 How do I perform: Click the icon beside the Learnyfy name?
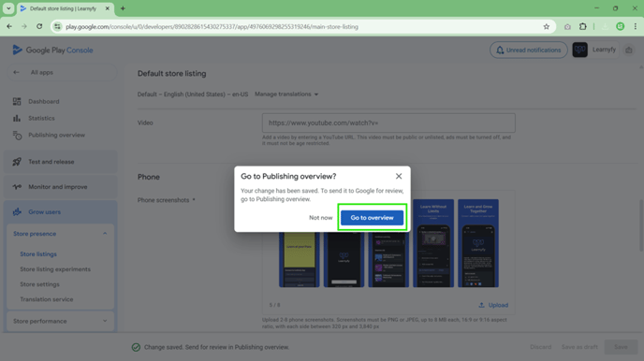click(x=628, y=51)
